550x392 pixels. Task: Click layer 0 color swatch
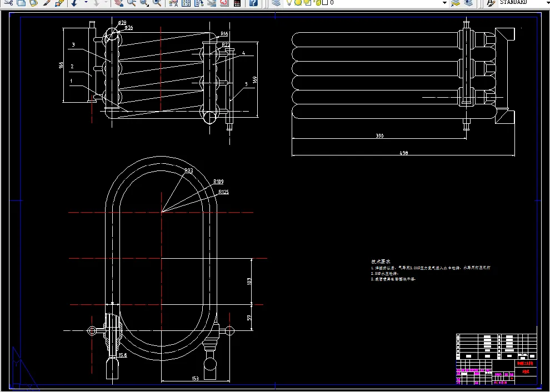tap(325, 2)
